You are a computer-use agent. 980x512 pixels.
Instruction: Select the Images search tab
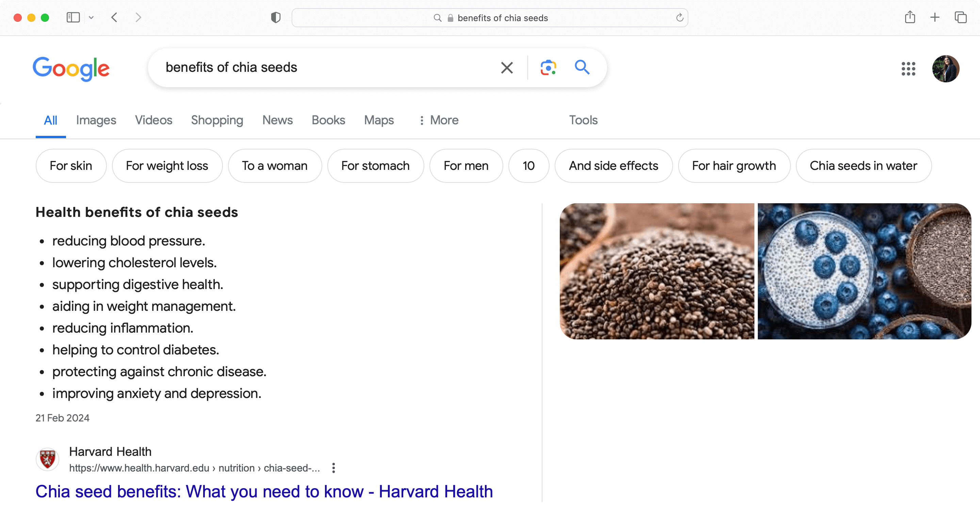click(x=96, y=120)
